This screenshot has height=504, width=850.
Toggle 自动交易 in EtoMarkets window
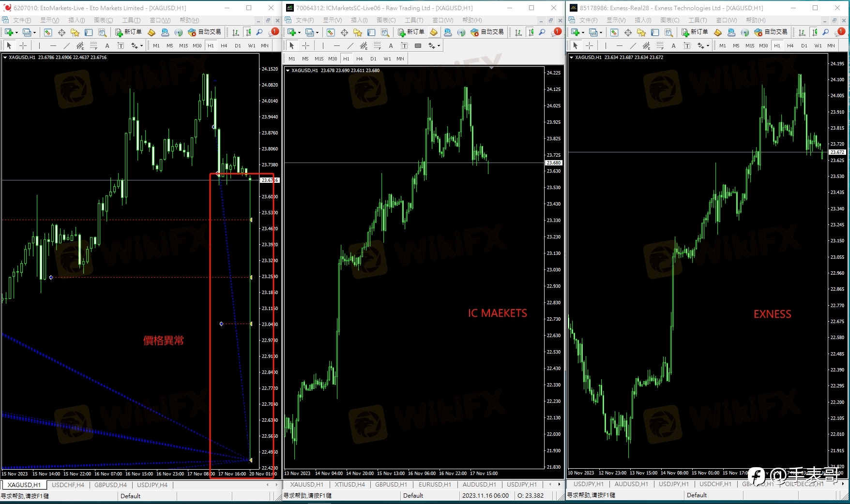pos(204,32)
